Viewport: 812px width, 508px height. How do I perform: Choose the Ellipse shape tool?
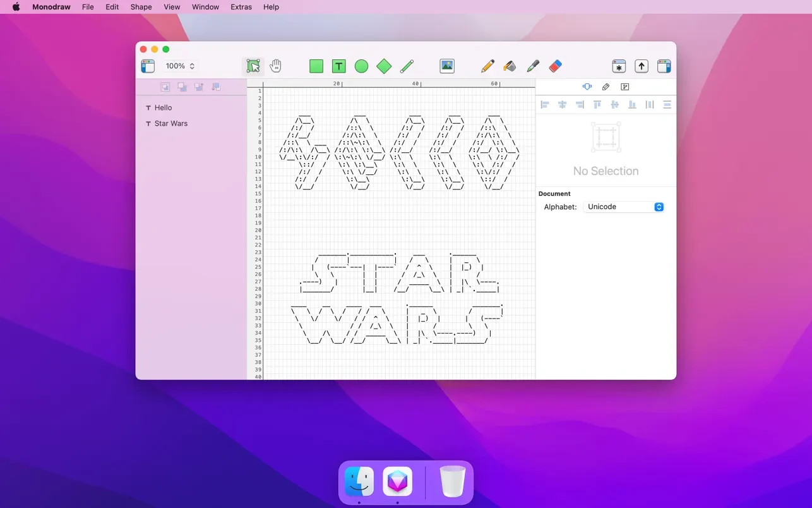pos(361,66)
